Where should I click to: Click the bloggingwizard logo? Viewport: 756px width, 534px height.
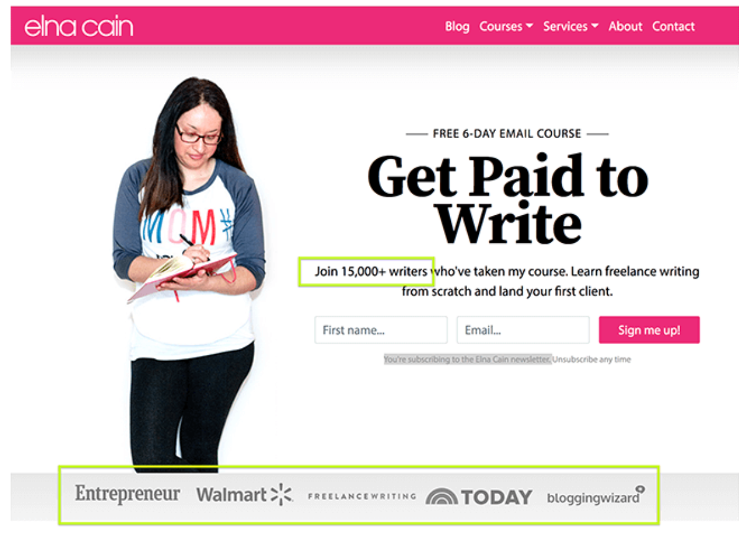(596, 497)
